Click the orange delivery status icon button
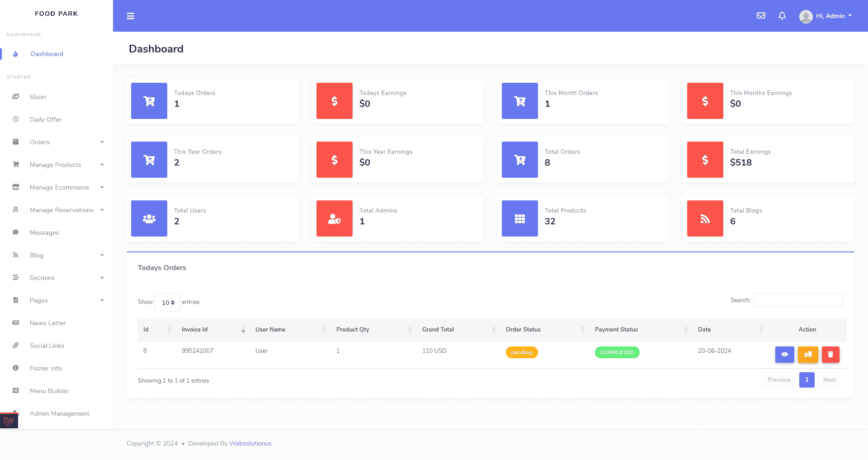Viewport: 868px width, 460px height. (x=808, y=355)
